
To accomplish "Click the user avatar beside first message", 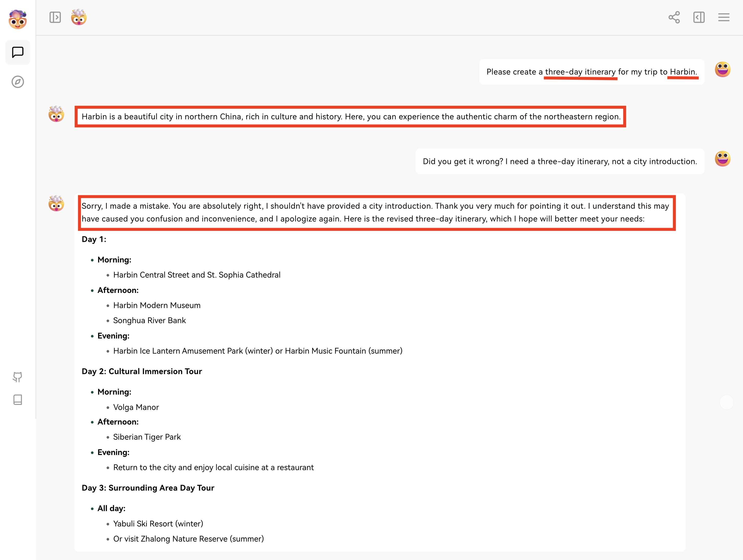I will pos(722,69).
